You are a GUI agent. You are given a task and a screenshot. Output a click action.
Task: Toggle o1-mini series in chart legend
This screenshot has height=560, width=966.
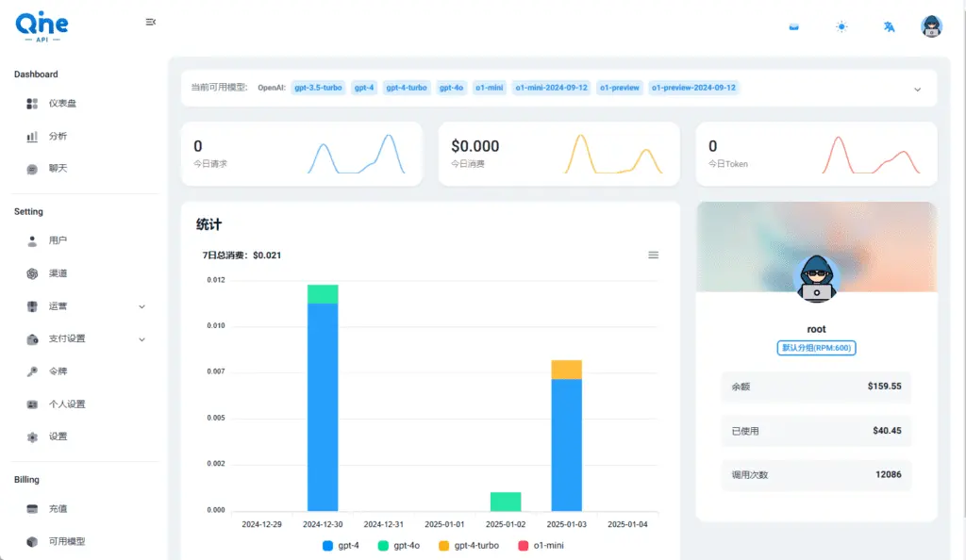click(541, 545)
